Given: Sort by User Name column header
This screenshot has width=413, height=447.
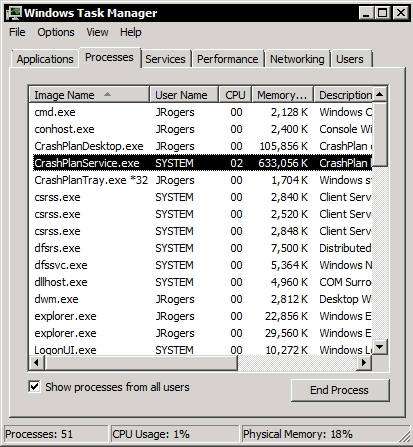Looking at the screenshot, I should coord(184,95).
